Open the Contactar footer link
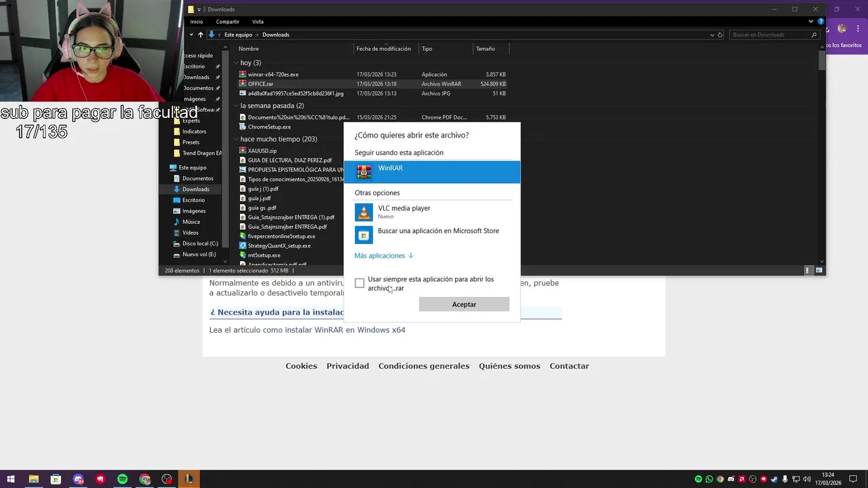 coord(569,366)
